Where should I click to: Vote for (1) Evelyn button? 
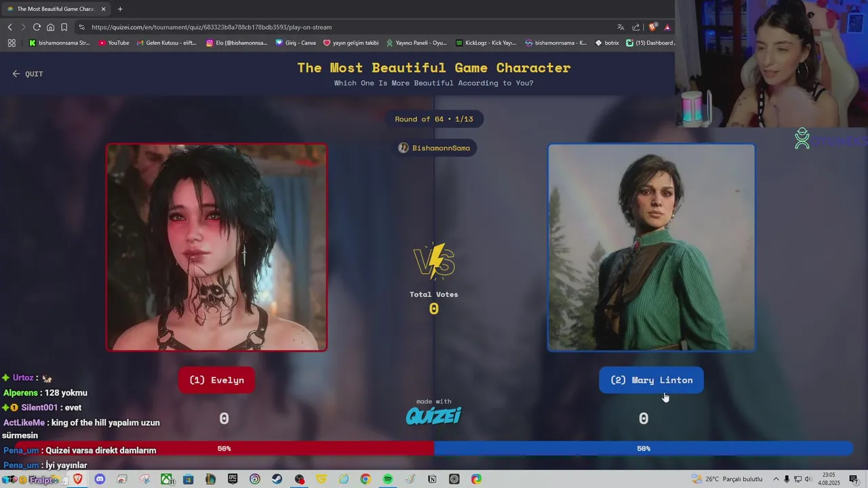pyautogui.click(x=216, y=380)
